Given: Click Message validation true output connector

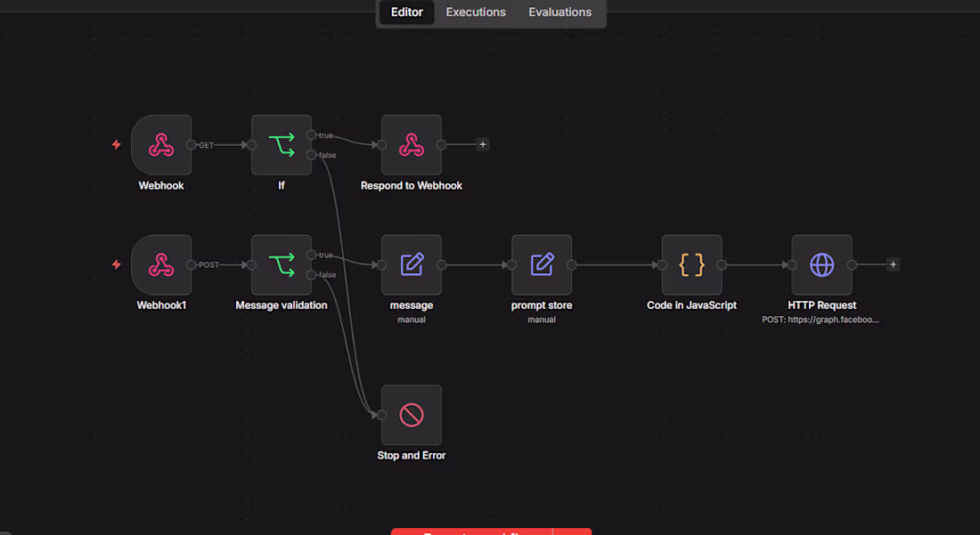Looking at the screenshot, I should 311,255.
